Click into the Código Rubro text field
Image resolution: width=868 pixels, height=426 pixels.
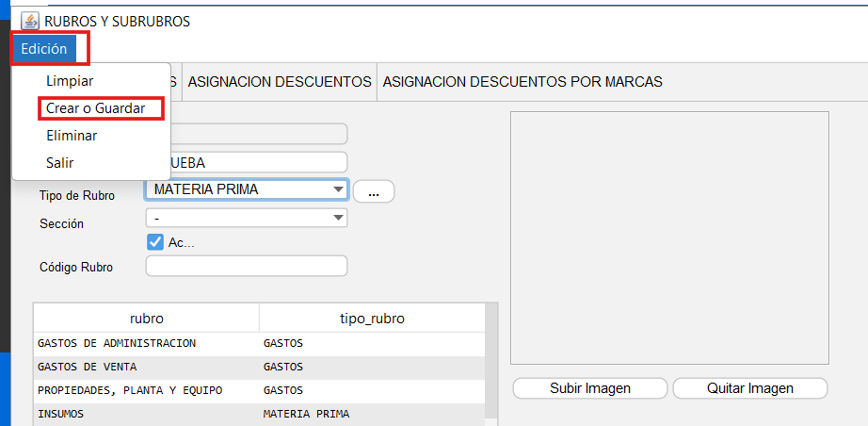tap(247, 267)
